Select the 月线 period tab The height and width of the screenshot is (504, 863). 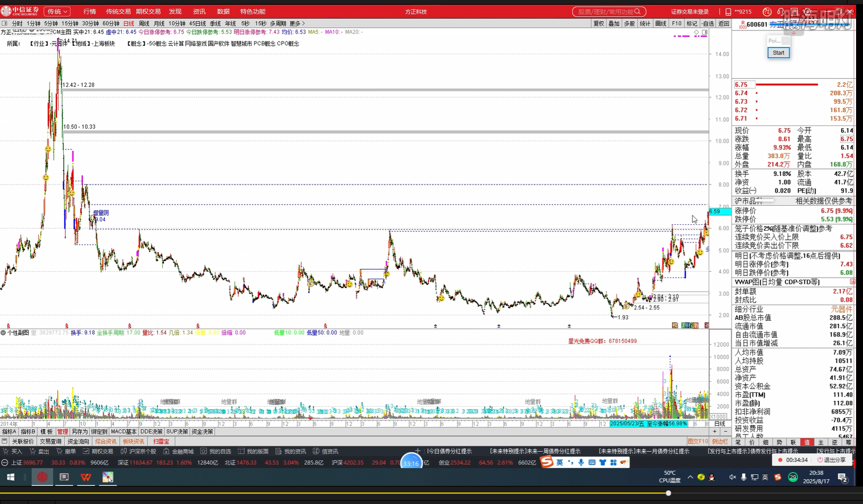point(159,23)
